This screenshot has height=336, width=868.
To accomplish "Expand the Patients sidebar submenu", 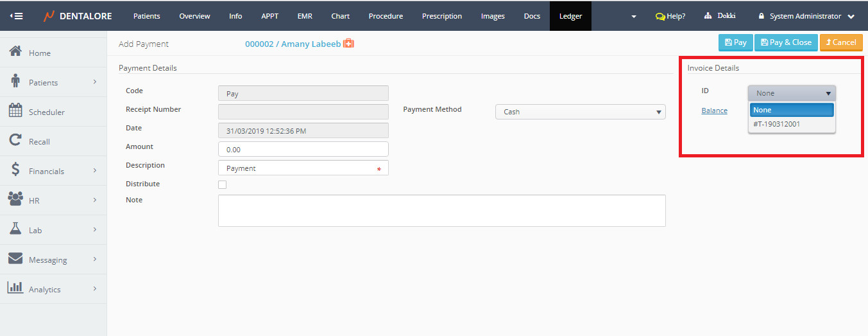I will pos(94,82).
